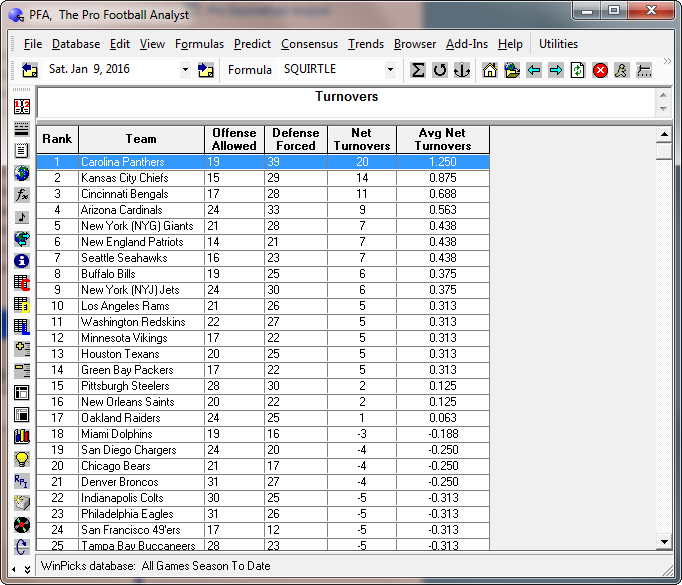The height and width of the screenshot is (585, 682).
Task: Click the notepad page icon in sidebar
Action: [x=22, y=150]
